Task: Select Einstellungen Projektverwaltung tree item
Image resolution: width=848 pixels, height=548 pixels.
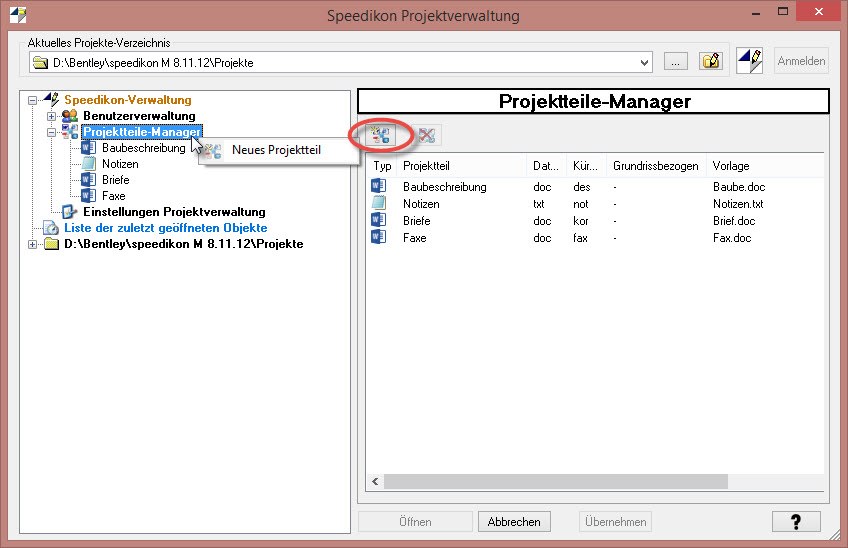Action: [174, 212]
